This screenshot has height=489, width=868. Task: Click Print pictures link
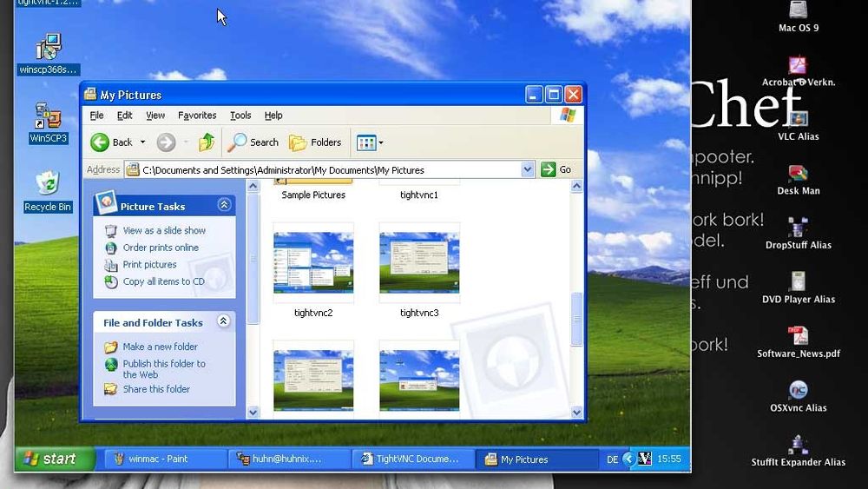point(149,265)
